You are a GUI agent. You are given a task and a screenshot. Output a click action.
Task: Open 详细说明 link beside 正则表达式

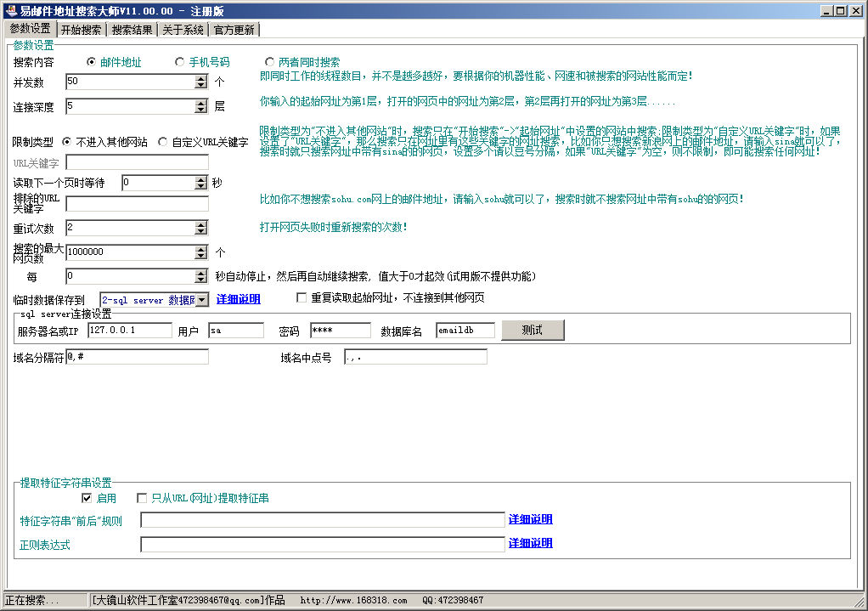[x=530, y=543]
